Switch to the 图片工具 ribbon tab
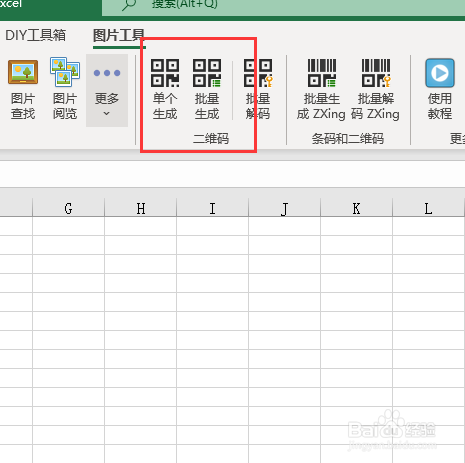 click(119, 35)
